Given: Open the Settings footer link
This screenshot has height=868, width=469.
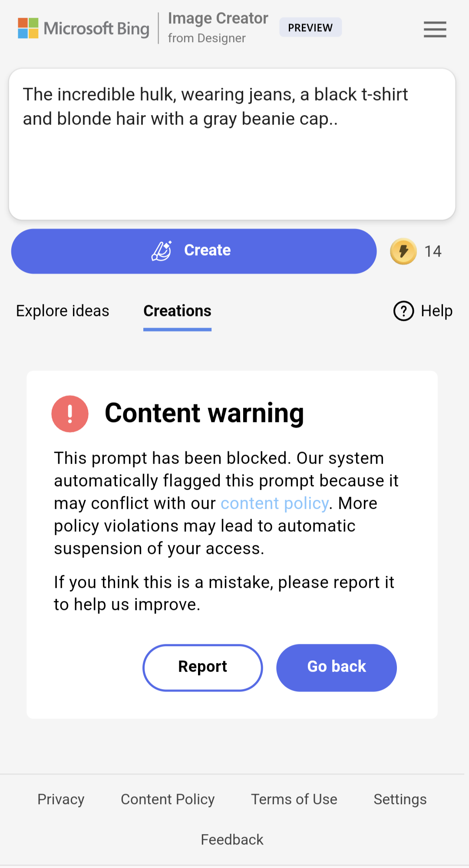Looking at the screenshot, I should (x=400, y=799).
